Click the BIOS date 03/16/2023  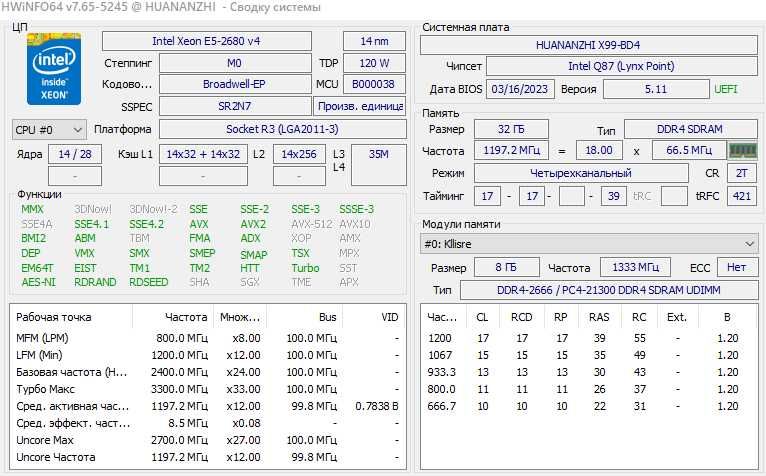520,89
